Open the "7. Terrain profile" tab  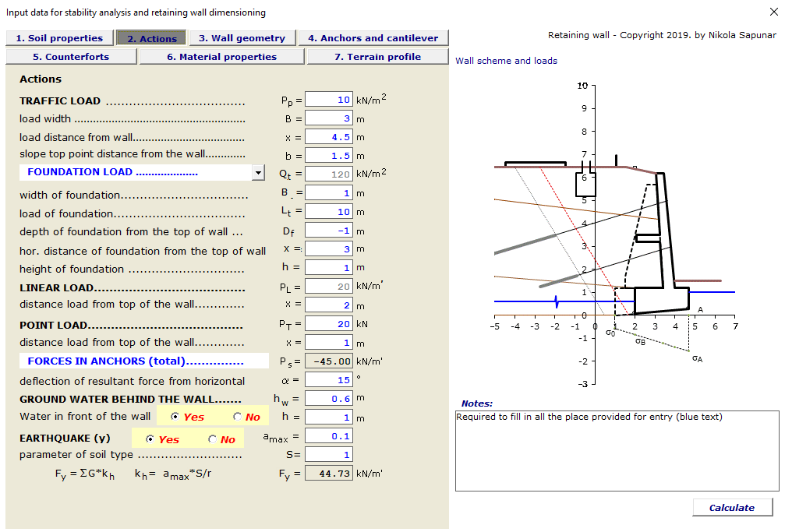pos(378,56)
